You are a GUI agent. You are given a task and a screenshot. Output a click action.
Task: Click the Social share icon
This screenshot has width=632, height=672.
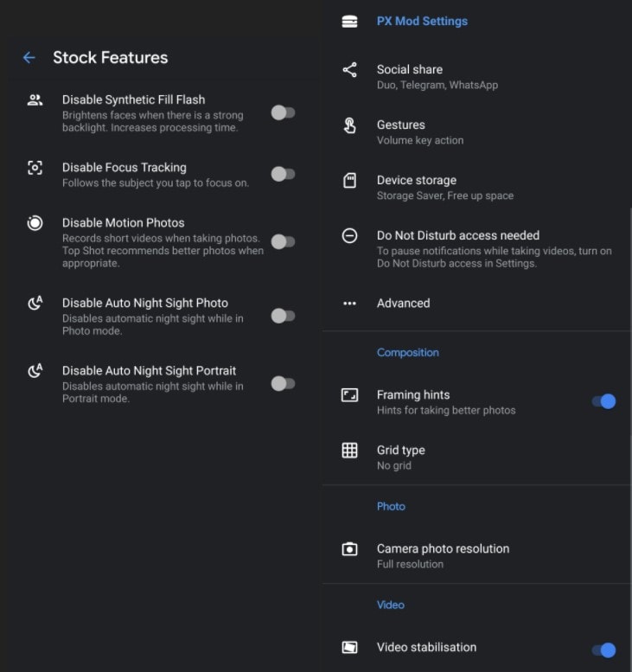[x=349, y=70]
